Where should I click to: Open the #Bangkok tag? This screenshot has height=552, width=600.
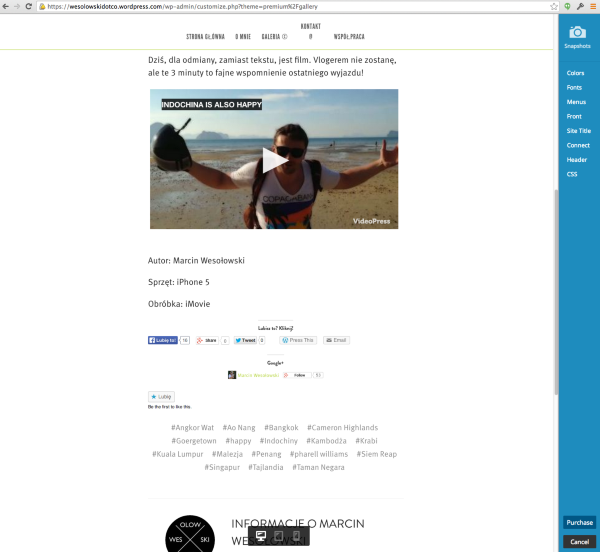pos(281,428)
